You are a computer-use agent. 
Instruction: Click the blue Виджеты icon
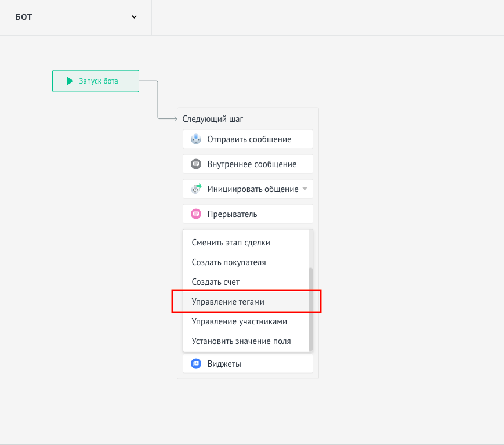196,363
